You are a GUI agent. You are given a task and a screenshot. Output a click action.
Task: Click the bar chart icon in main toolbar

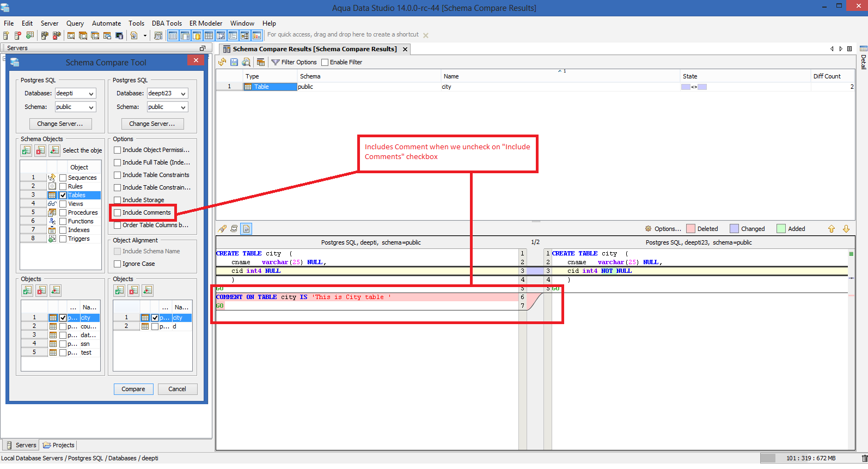[x=256, y=35]
